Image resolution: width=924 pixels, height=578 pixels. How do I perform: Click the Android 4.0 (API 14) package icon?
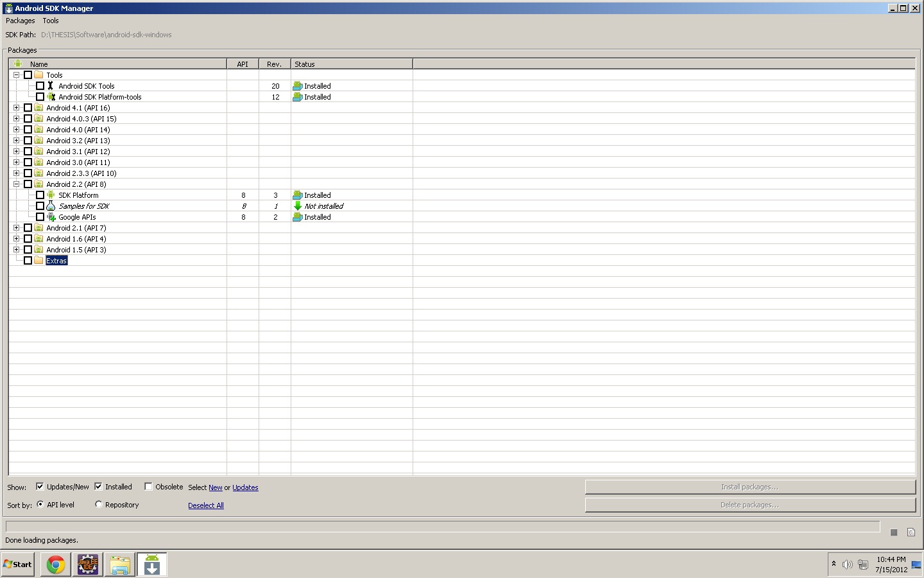pos(38,129)
